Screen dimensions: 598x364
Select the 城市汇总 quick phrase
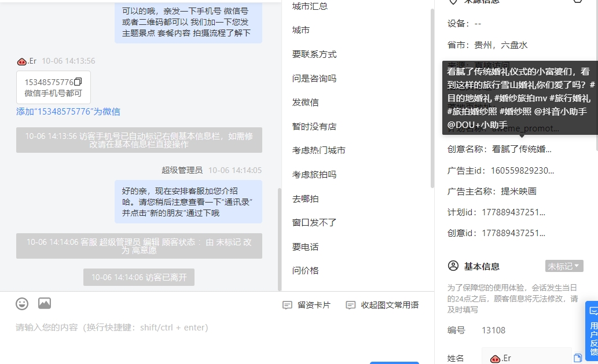tap(310, 6)
